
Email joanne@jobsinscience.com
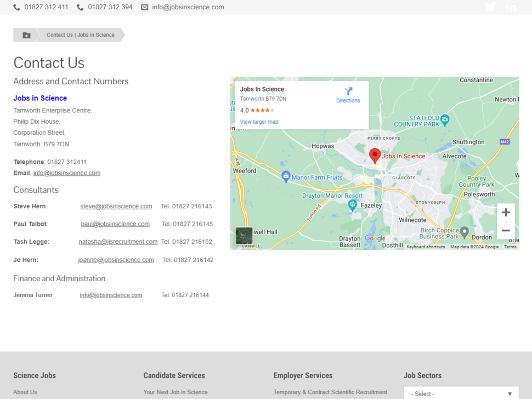point(116,260)
